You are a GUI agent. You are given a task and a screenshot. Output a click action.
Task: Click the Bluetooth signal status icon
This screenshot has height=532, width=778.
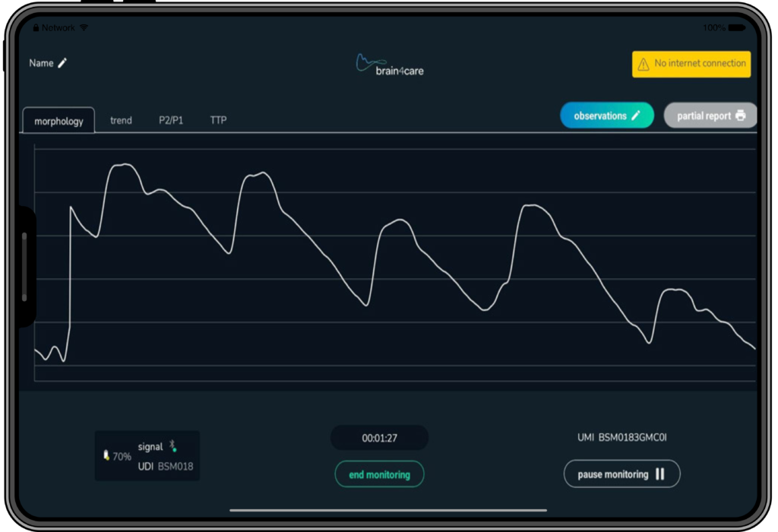tap(173, 446)
